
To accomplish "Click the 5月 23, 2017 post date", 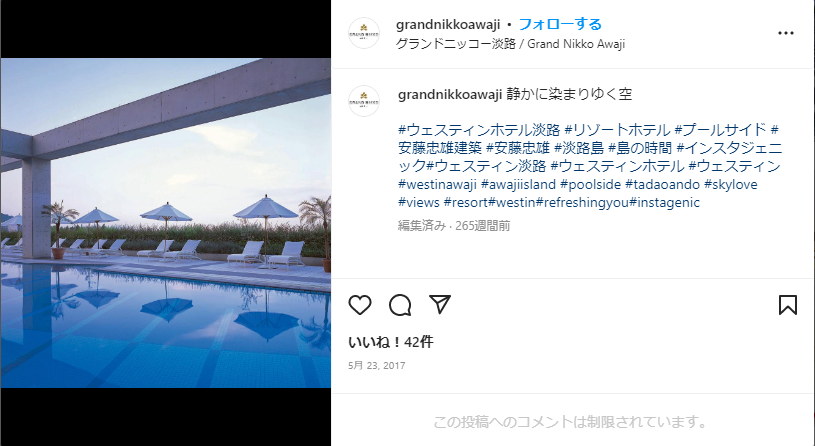I will (376, 365).
